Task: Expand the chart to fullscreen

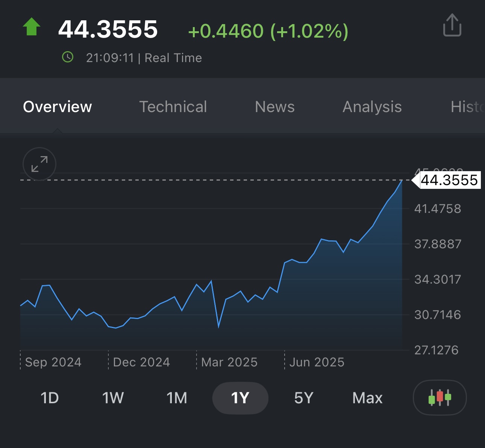Action: click(39, 164)
